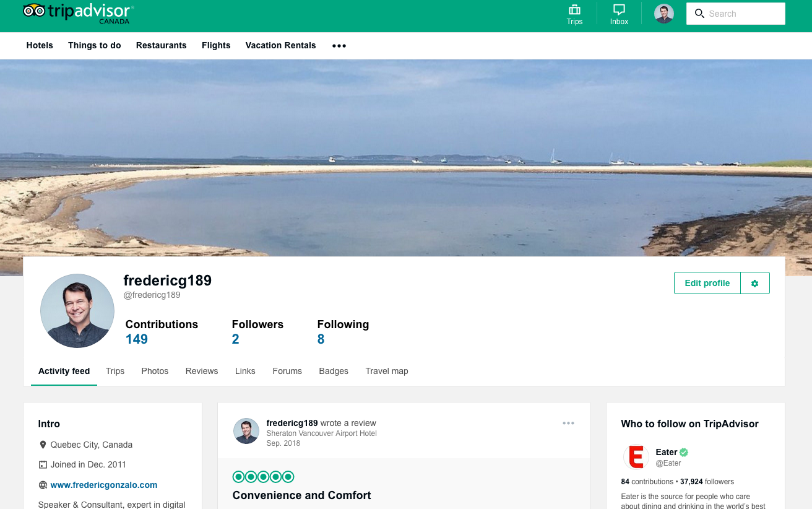Viewport: 812px width, 509px height.
Task: Open the profile settings gear icon
Action: tap(754, 283)
